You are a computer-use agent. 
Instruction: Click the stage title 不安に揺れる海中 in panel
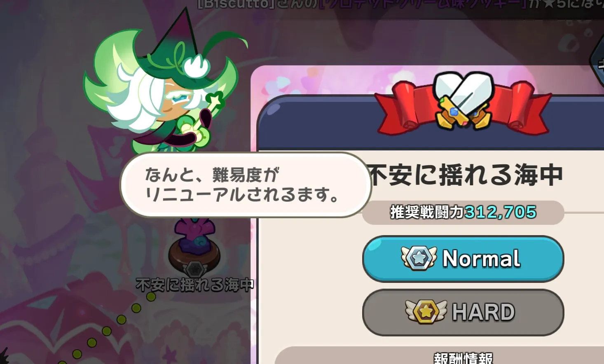(466, 175)
